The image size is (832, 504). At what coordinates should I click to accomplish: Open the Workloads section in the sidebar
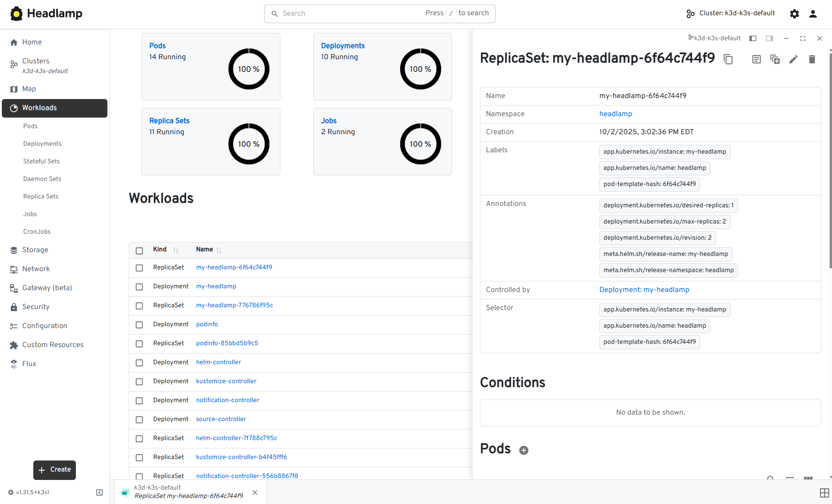pos(39,107)
